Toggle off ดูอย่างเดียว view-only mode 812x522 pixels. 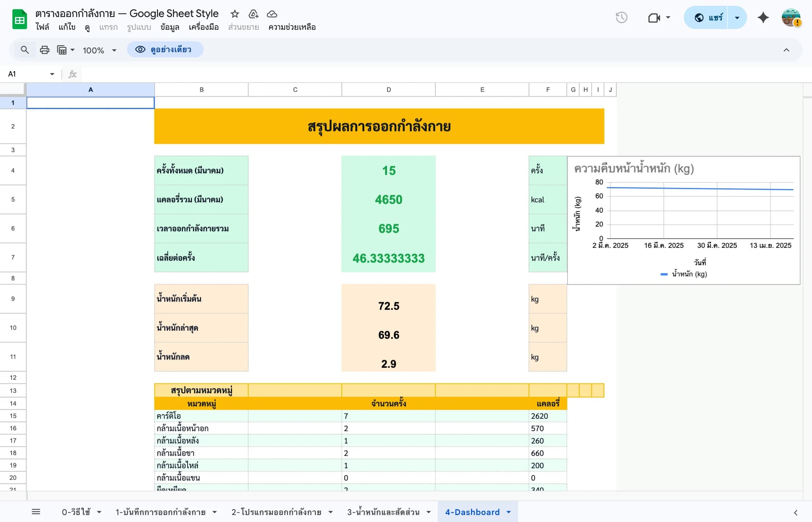click(x=165, y=49)
